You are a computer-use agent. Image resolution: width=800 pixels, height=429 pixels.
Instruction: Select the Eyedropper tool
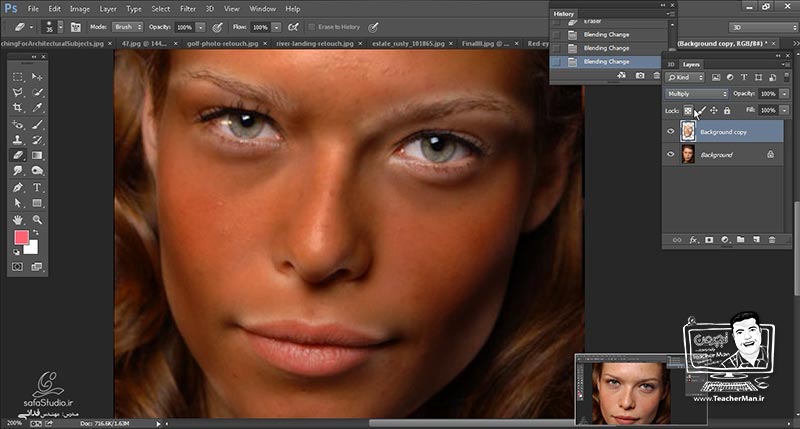[x=37, y=108]
